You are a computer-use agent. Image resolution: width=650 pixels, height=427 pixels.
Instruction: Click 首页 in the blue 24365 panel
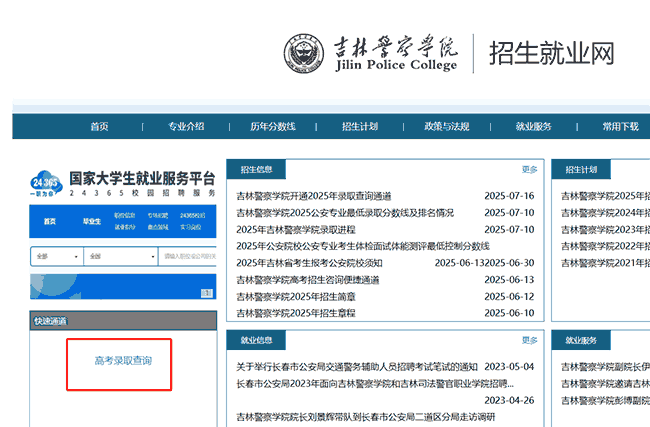[x=50, y=221]
